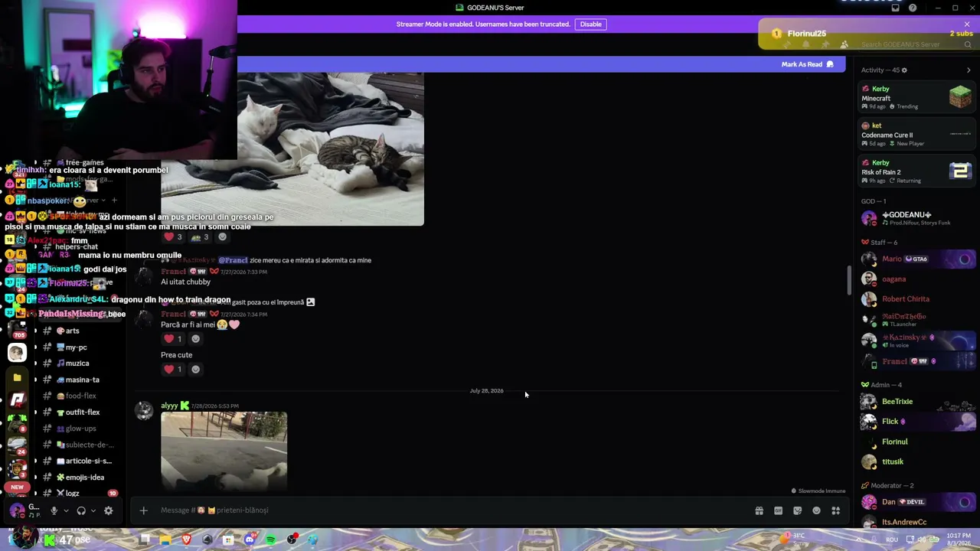Expand the Activity panel chevron
Screen dimensions: 980x551
tap(969, 70)
